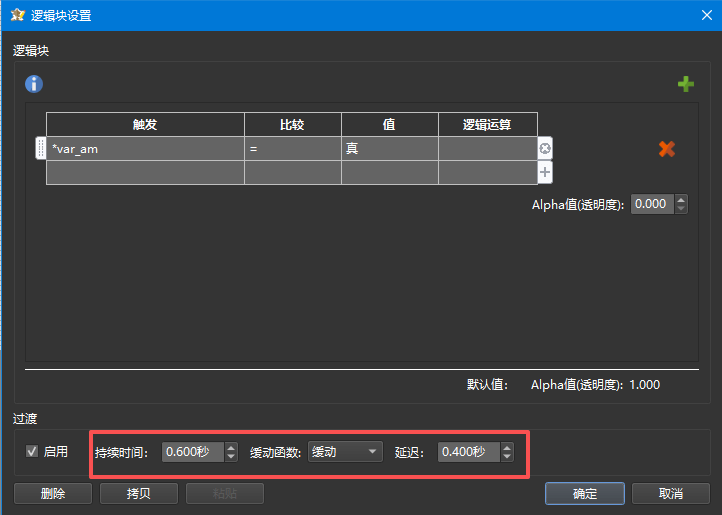
Task: Increase the Alpha值 with up arrow
Action: (x=681, y=199)
